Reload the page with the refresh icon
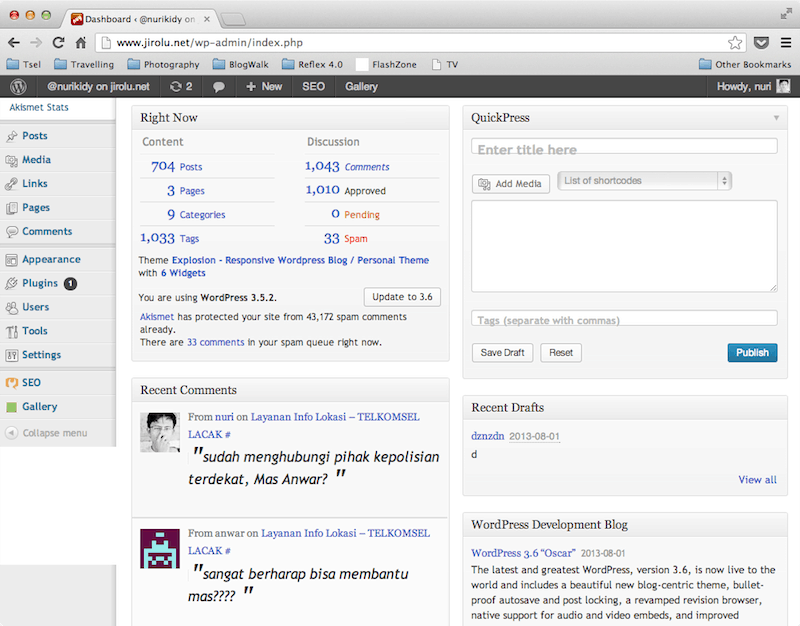This screenshot has width=800, height=626. tap(59, 43)
